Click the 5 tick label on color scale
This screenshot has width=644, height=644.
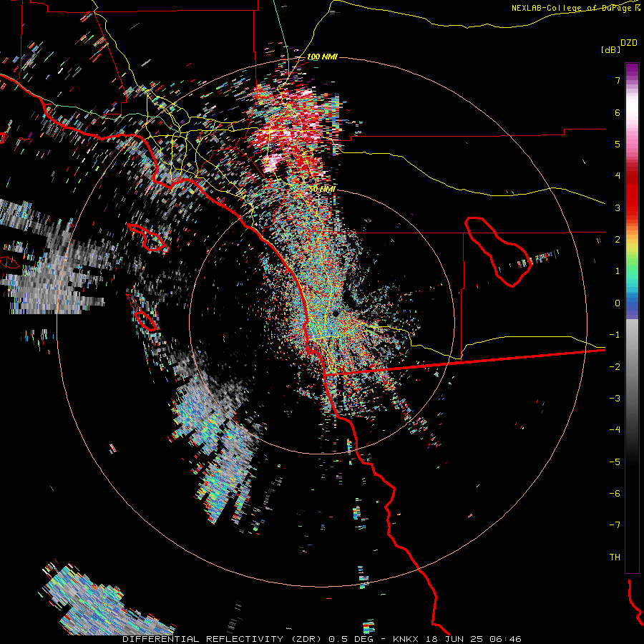(618, 144)
